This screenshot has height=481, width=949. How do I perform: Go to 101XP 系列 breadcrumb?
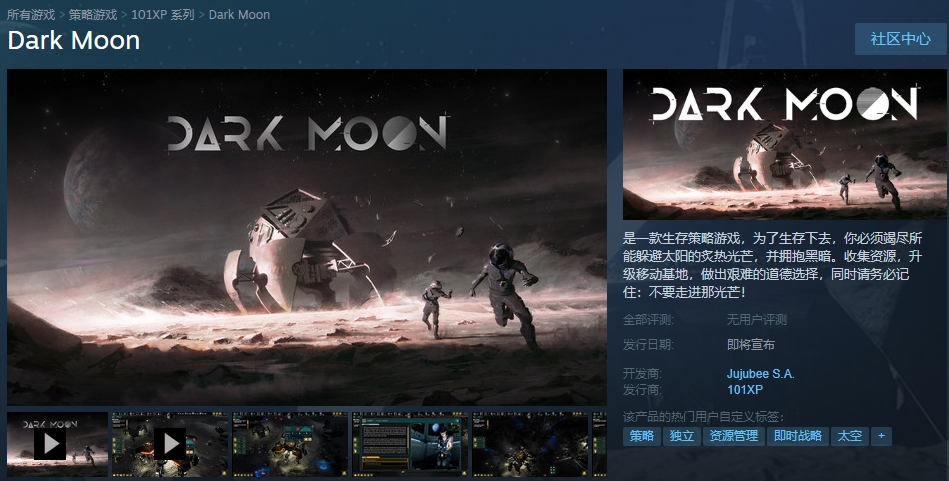coord(163,15)
